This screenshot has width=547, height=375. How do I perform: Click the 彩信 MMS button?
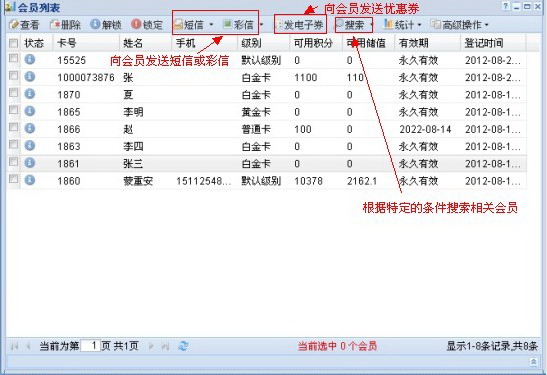click(x=238, y=25)
